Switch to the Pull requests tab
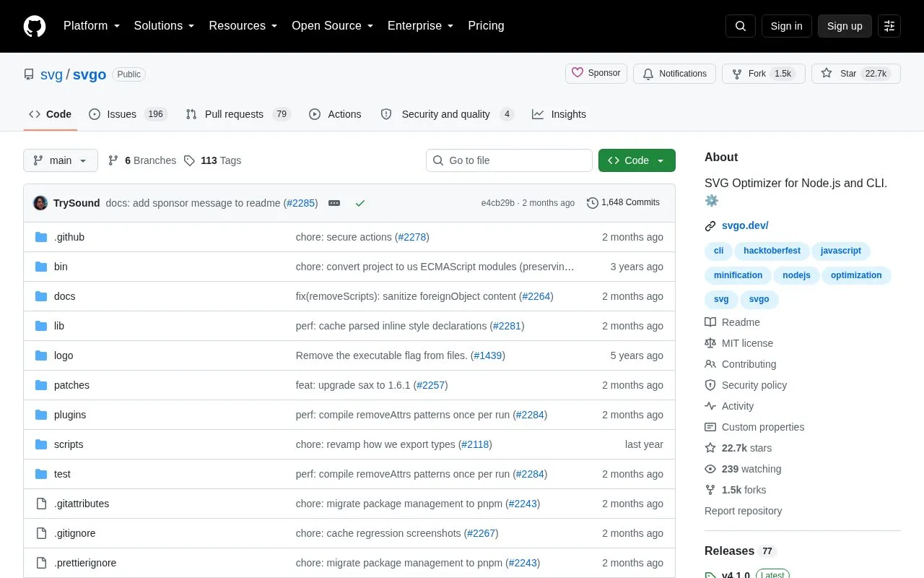 coord(238,114)
